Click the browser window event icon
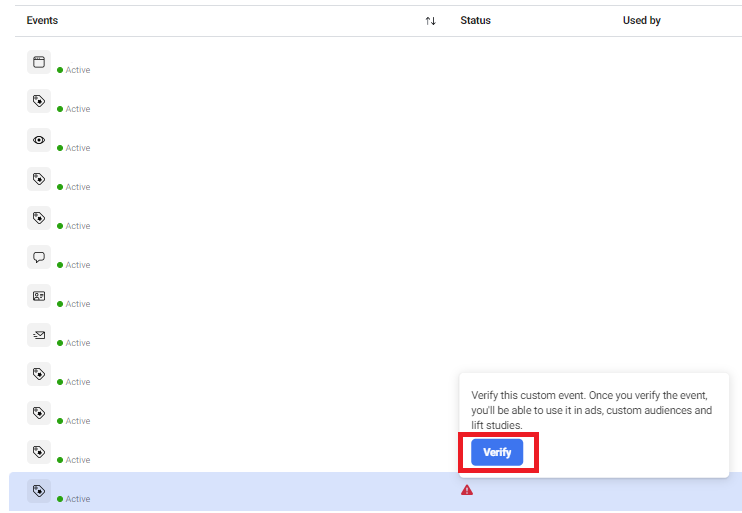This screenshot has height=513, width=742. [38, 62]
